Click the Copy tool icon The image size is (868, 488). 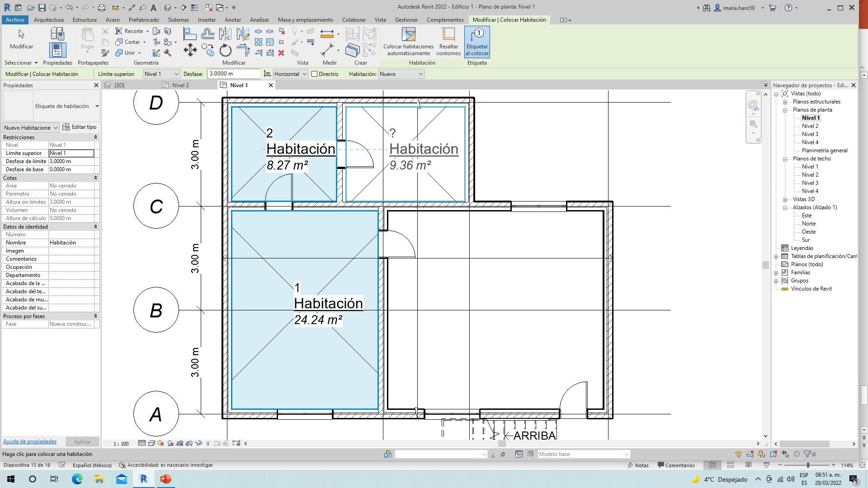208,50
